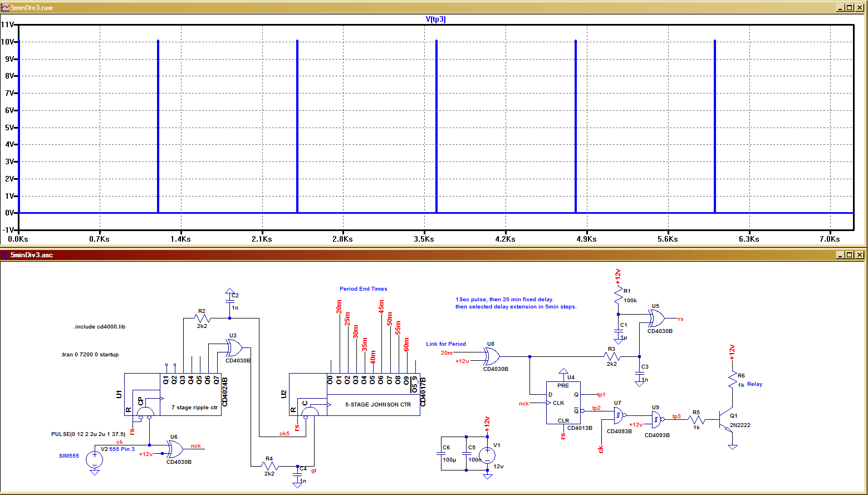Click capacitor C5 100n symbol

pos(466,454)
